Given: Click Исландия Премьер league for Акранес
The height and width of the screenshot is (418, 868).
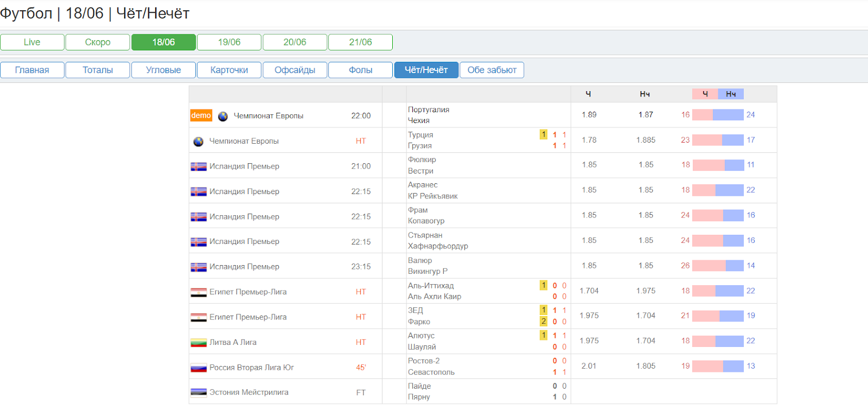Looking at the screenshot, I should [x=244, y=191].
